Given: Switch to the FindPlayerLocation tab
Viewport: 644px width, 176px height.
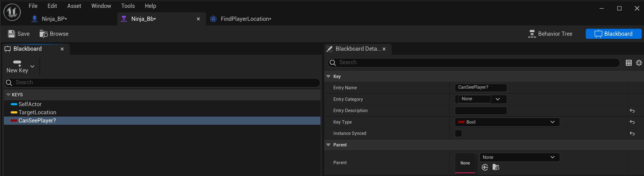Looking at the screenshot, I should [x=245, y=19].
